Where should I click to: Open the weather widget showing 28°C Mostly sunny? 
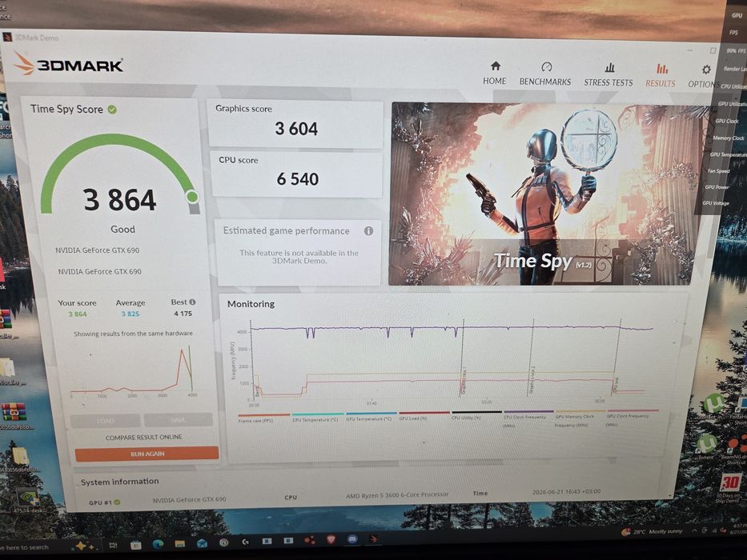[653, 531]
